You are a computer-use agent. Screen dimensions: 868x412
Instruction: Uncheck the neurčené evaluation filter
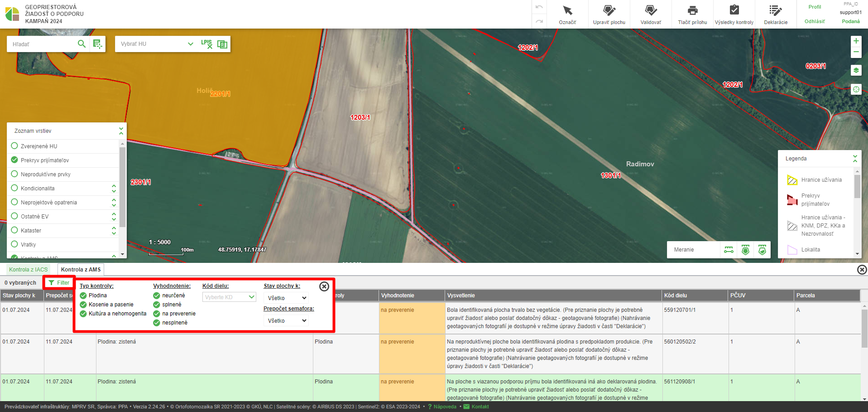(x=157, y=296)
